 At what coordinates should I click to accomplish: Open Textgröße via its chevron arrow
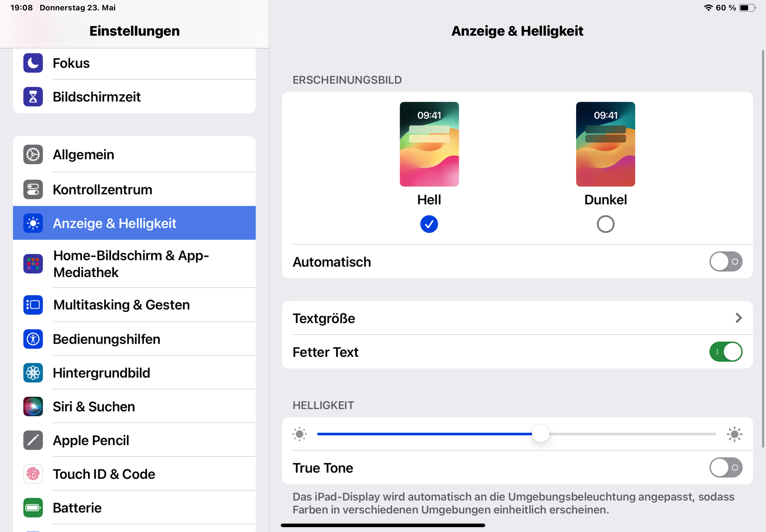tap(739, 318)
